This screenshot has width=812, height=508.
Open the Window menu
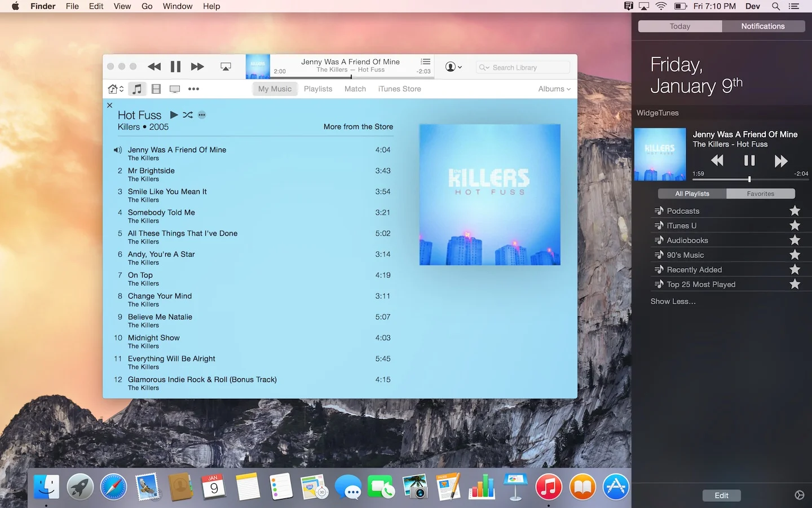[x=178, y=6]
